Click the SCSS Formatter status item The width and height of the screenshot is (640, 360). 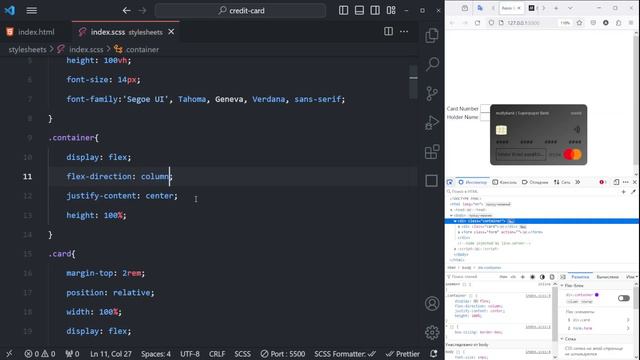[x=345, y=354]
